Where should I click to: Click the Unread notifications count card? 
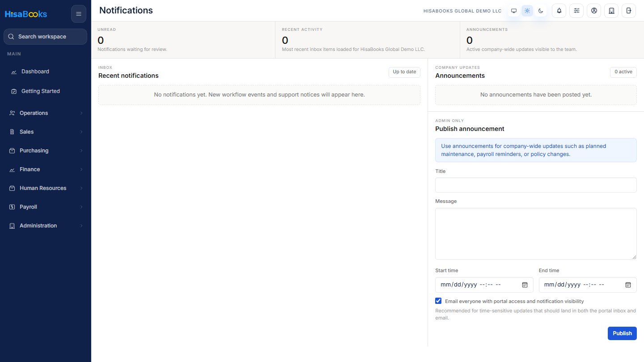point(183,40)
